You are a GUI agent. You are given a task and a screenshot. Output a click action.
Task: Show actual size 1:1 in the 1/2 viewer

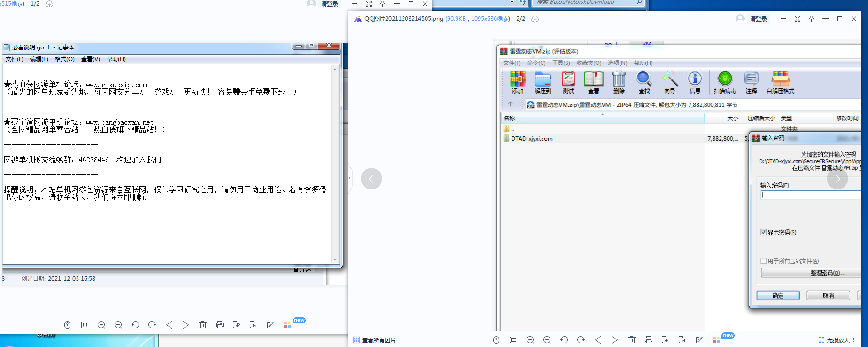pyautogui.click(x=85, y=325)
